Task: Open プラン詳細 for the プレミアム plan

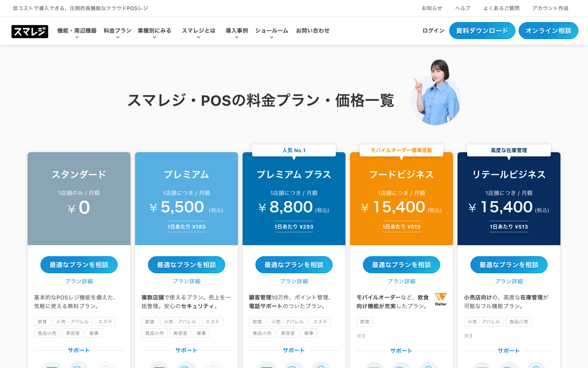Action: click(x=187, y=282)
